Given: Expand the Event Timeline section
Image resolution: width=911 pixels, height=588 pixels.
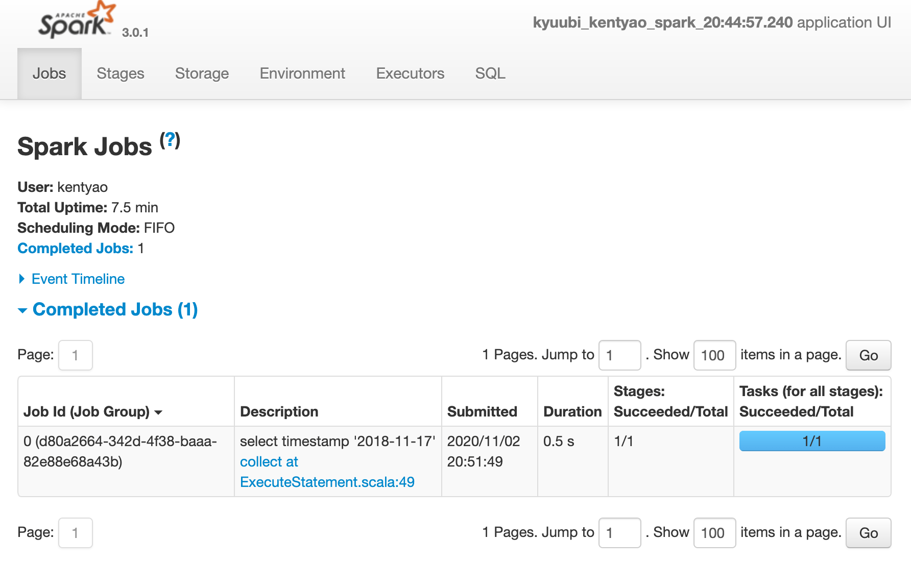Looking at the screenshot, I should (x=78, y=279).
